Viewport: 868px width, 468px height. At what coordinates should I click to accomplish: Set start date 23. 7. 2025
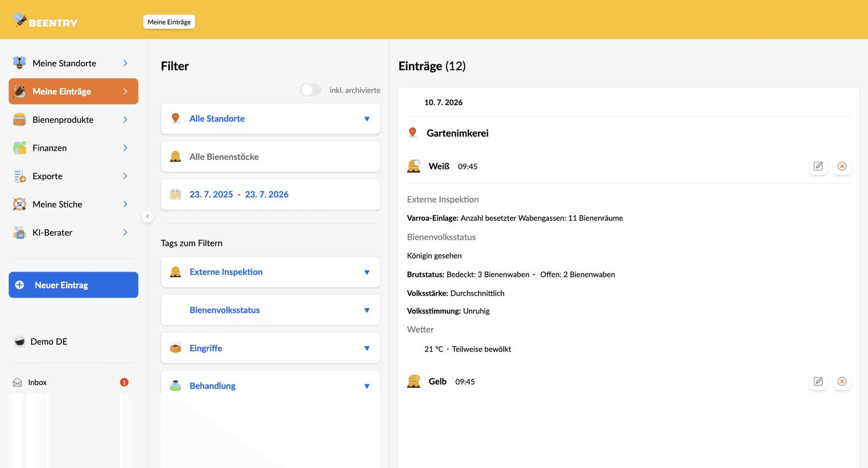coord(211,194)
